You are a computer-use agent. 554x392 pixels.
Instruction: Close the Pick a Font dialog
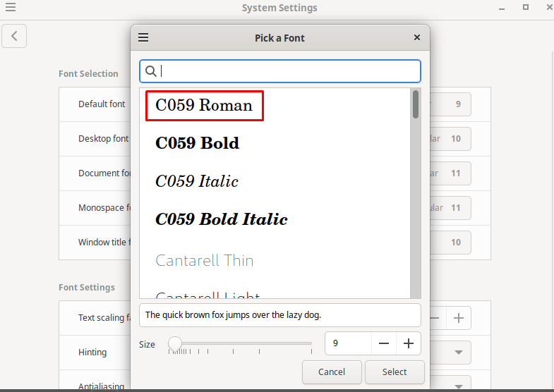(x=417, y=37)
